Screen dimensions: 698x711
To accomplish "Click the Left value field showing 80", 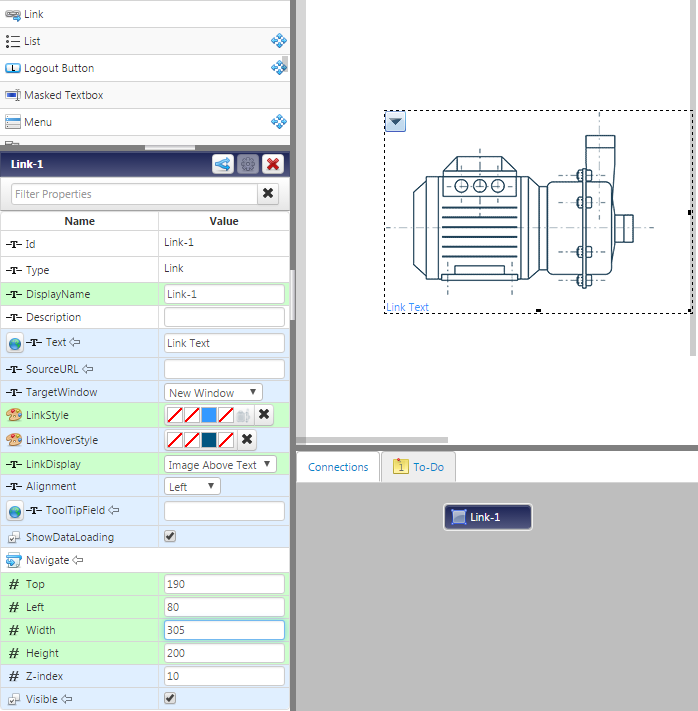I will [x=224, y=607].
